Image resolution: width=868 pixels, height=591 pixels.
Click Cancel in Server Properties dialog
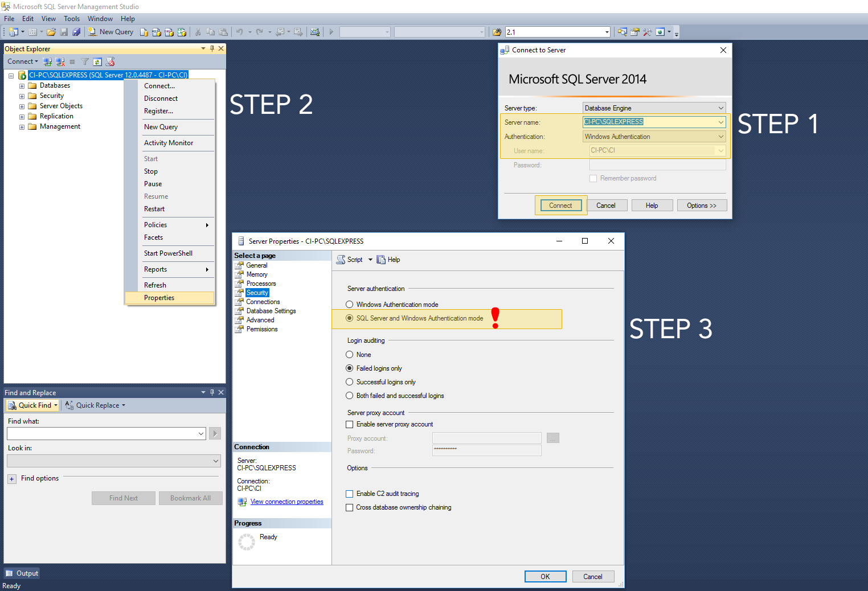(x=592, y=577)
